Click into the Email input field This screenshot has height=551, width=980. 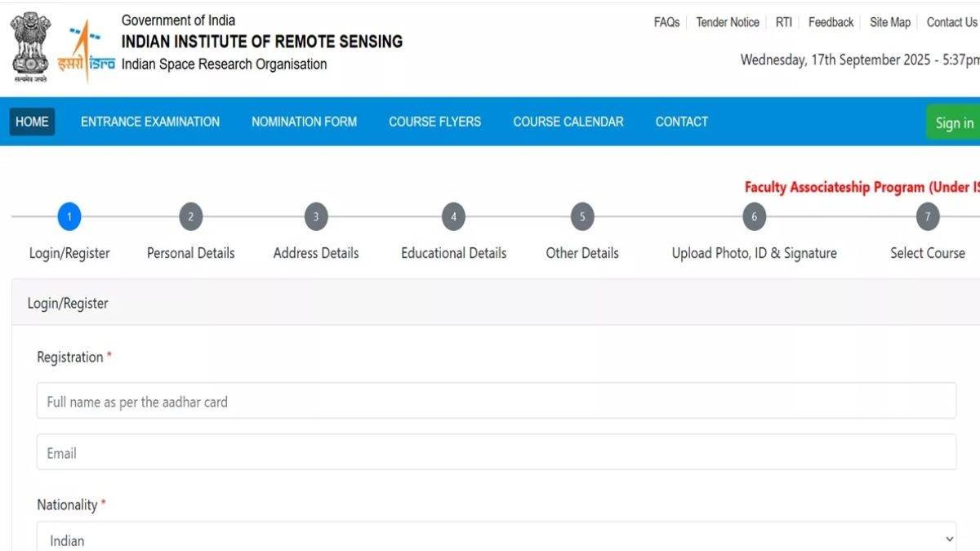click(496, 452)
